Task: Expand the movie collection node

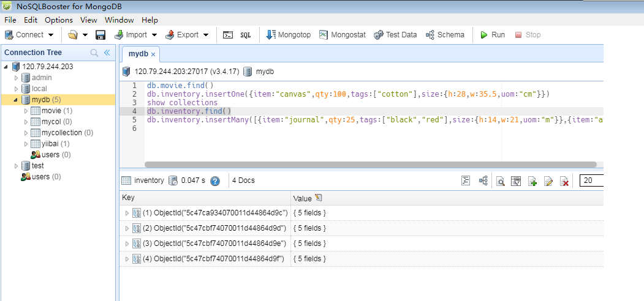Action: (x=26, y=111)
